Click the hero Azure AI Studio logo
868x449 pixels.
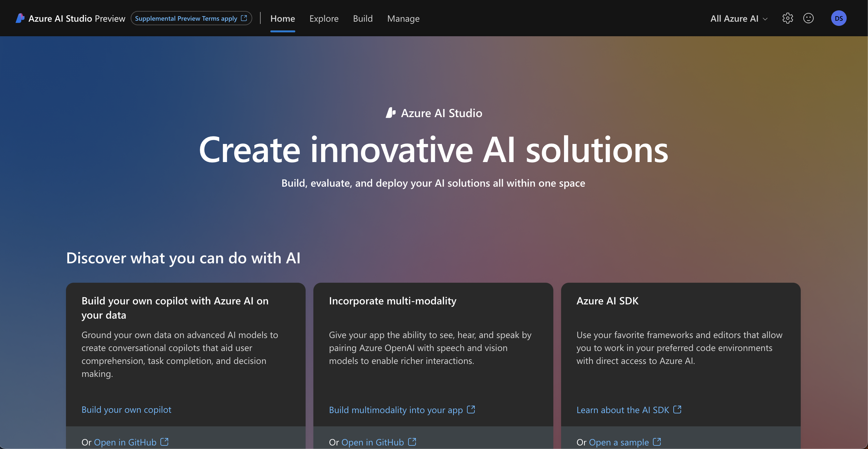(391, 113)
